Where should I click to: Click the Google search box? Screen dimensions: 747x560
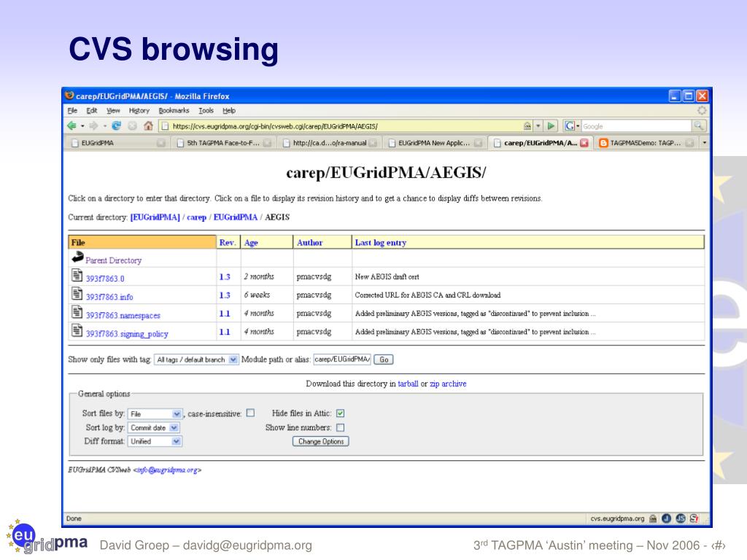tap(636, 126)
